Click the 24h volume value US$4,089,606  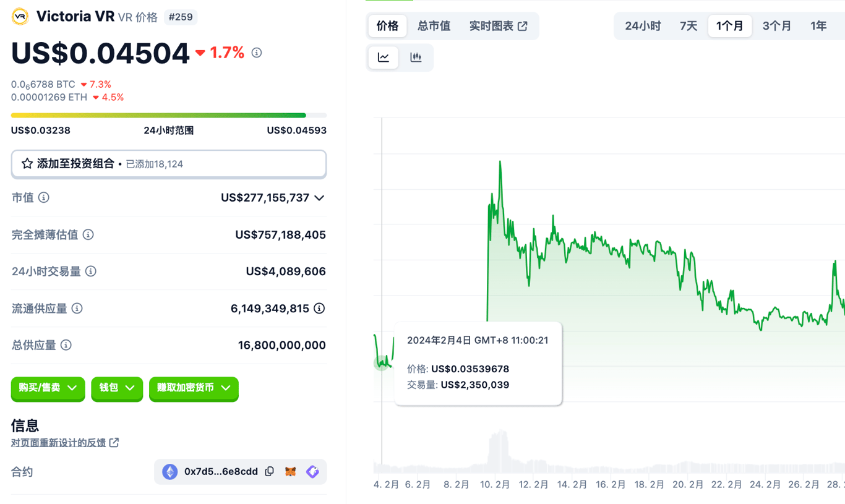pyautogui.click(x=286, y=271)
